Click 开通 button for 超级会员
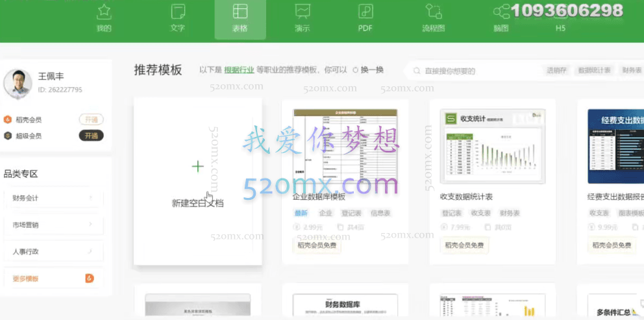Viewport: 644px width, 320px height. (x=91, y=136)
